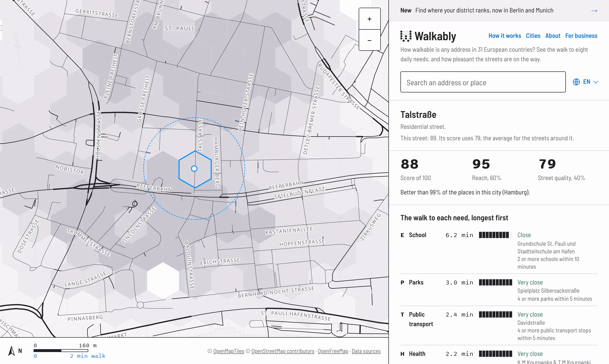Viewport: 609px width, 364px height.
Task: Click the School distance bar indicator
Action: [x=495, y=235]
